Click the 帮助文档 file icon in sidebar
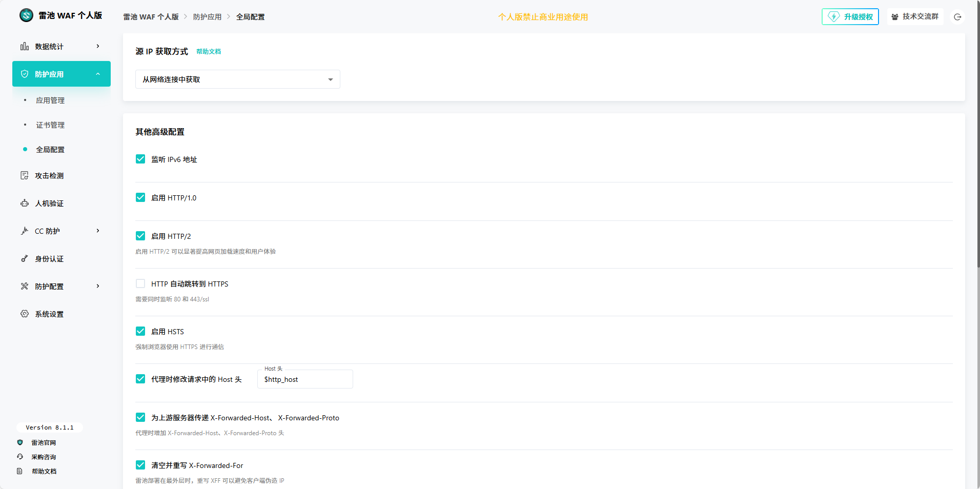The image size is (980, 489). (20, 471)
